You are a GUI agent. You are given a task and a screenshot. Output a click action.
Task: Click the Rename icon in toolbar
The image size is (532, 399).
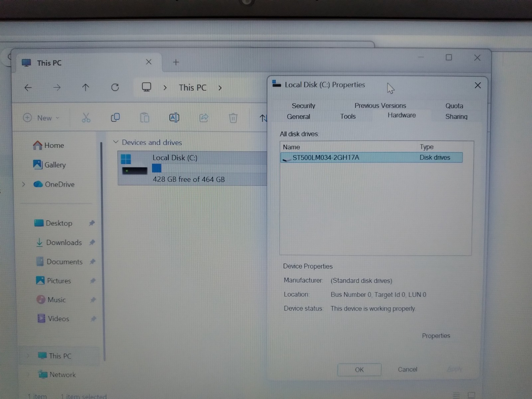click(174, 118)
